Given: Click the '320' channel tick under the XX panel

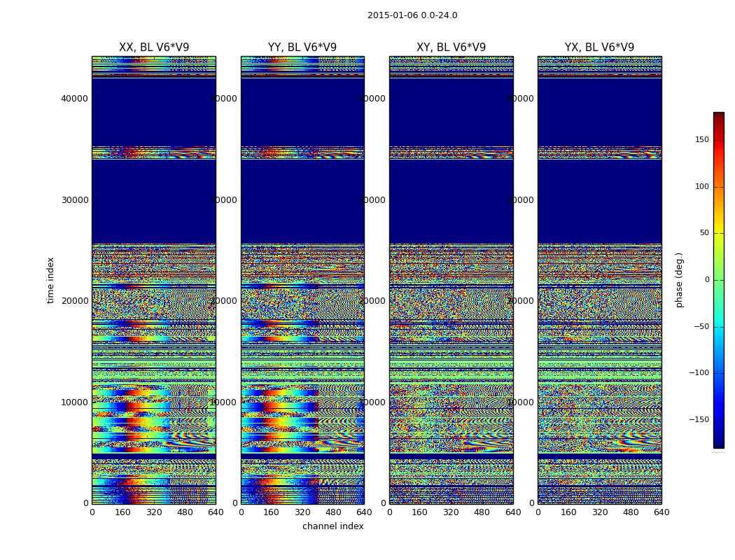Looking at the screenshot, I should (x=154, y=512).
